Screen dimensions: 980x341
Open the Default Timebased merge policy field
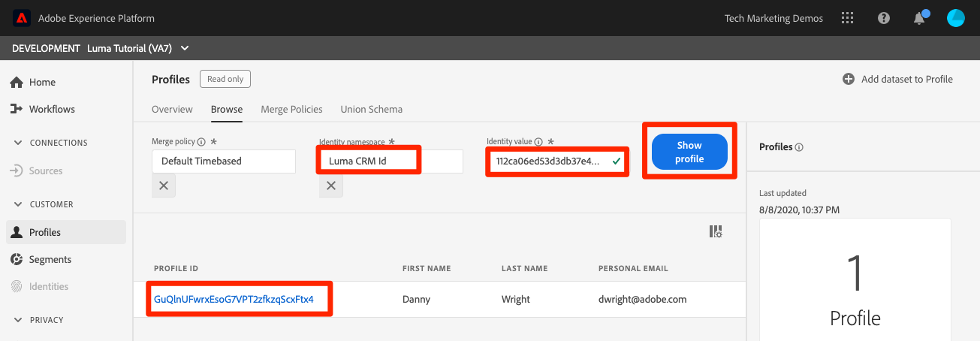click(x=224, y=161)
